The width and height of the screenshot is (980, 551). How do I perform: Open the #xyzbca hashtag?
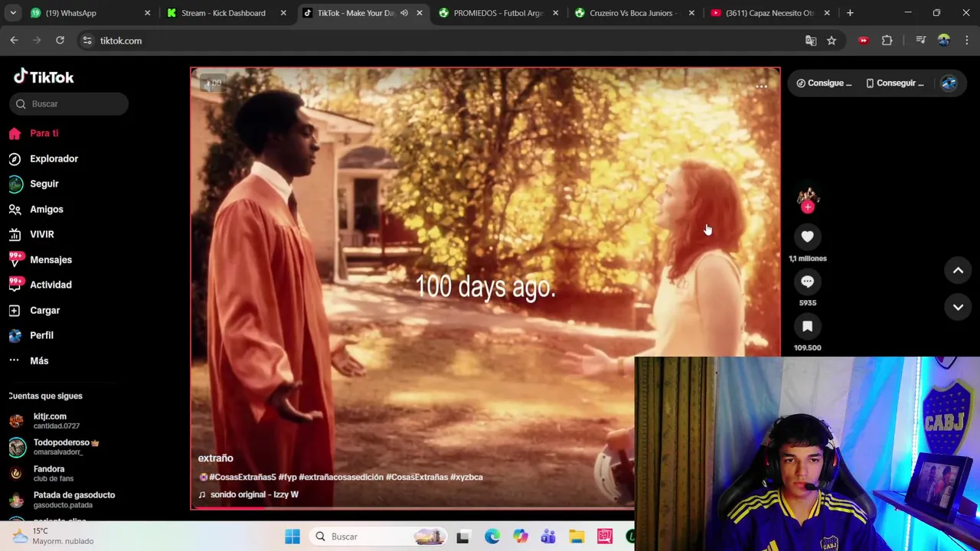tap(466, 477)
